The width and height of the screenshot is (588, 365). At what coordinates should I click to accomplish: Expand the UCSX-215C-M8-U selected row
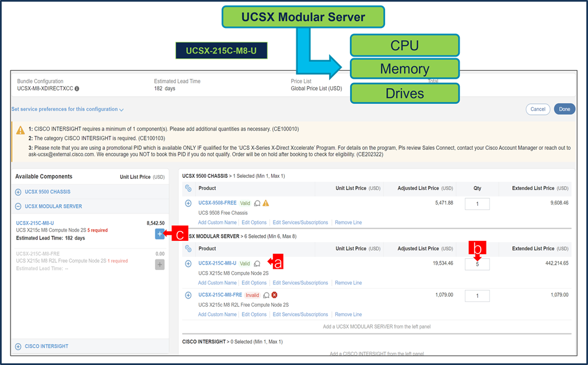point(188,264)
